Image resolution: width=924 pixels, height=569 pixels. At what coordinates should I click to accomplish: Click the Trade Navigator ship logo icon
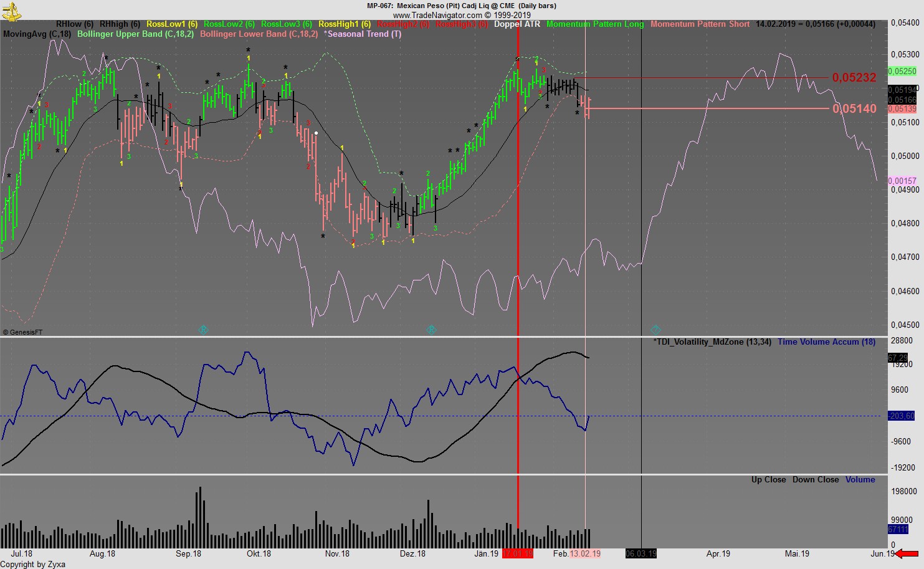11,11
